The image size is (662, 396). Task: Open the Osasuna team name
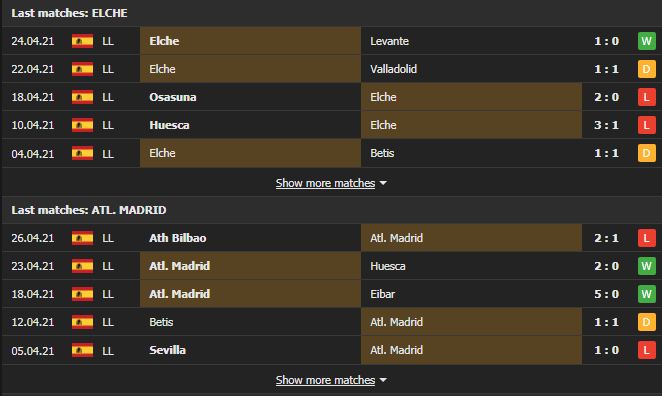coord(173,97)
